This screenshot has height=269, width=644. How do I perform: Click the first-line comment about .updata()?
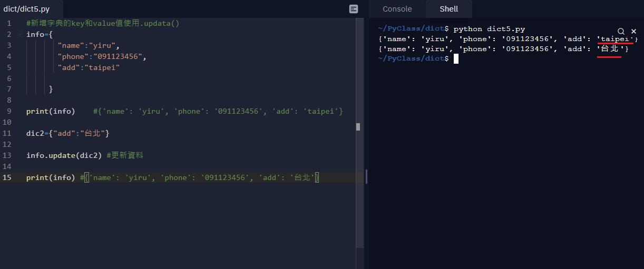(x=103, y=23)
